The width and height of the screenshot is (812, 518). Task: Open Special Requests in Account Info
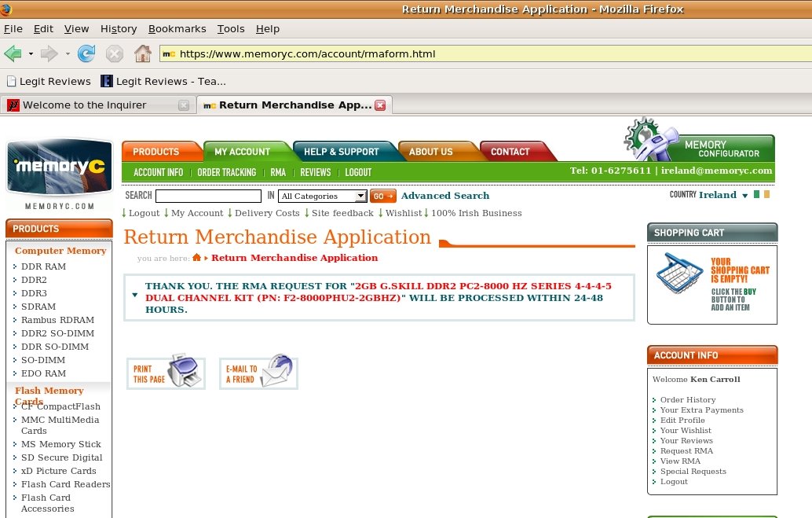tap(693, 472)
